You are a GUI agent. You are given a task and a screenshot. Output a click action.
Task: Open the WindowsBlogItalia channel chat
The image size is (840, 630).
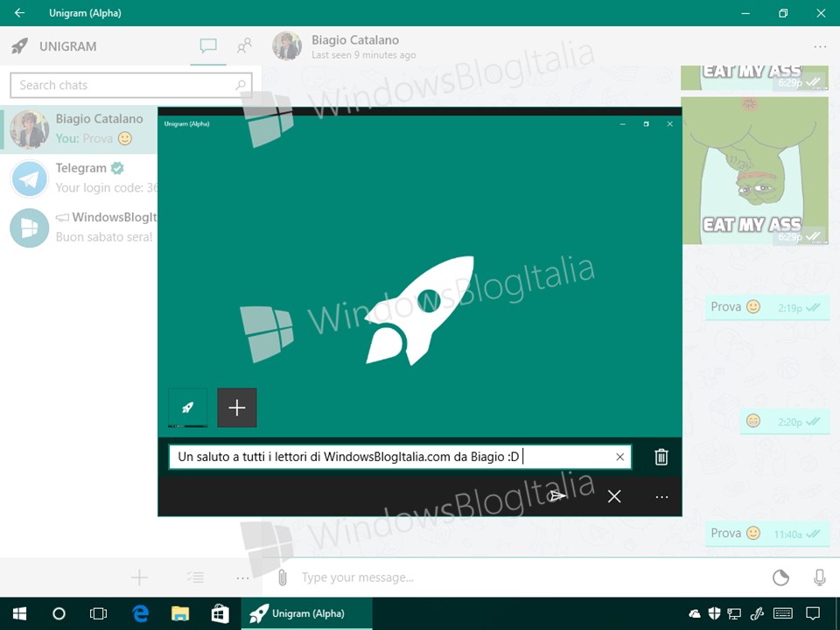point(79,227)
